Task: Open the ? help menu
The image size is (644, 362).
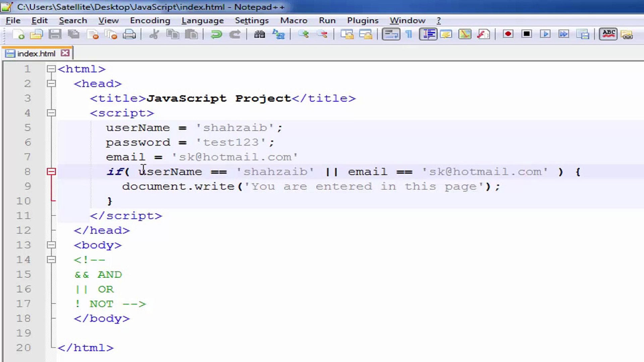Action: (438, 20)
